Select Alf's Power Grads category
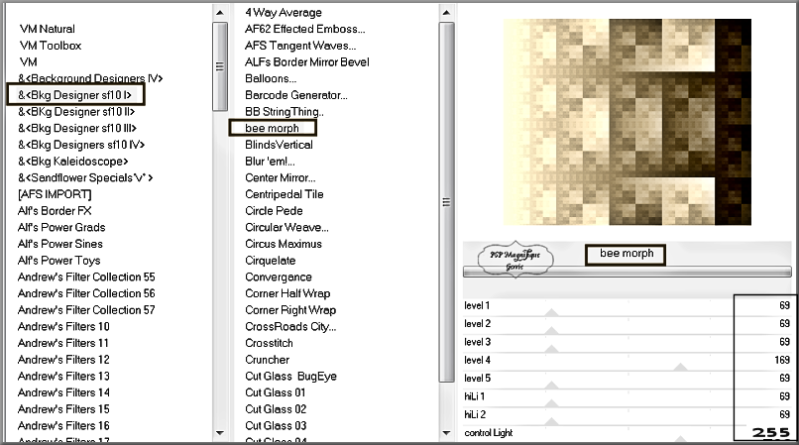 pos(62,227)
